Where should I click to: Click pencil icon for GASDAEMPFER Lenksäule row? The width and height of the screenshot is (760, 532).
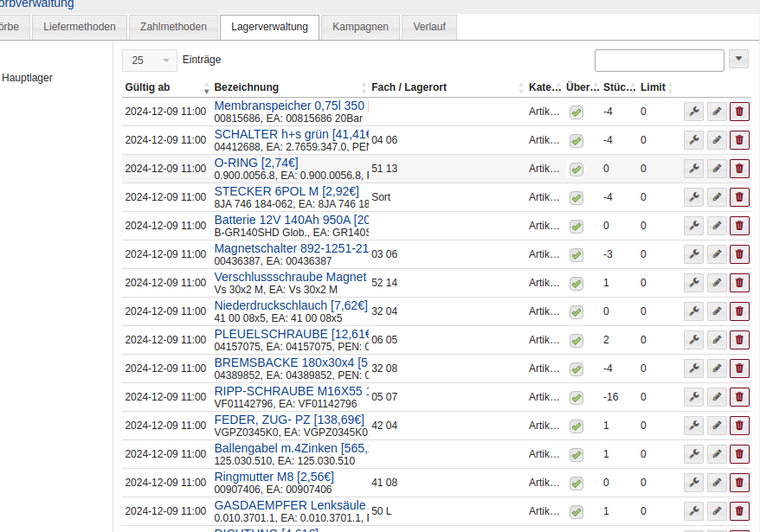coord(717,511)
